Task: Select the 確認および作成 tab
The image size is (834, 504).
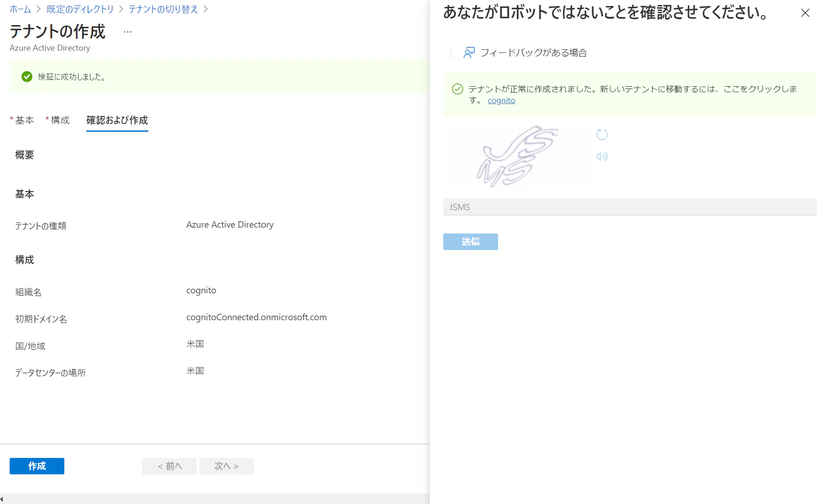Action: click(117, 120)
